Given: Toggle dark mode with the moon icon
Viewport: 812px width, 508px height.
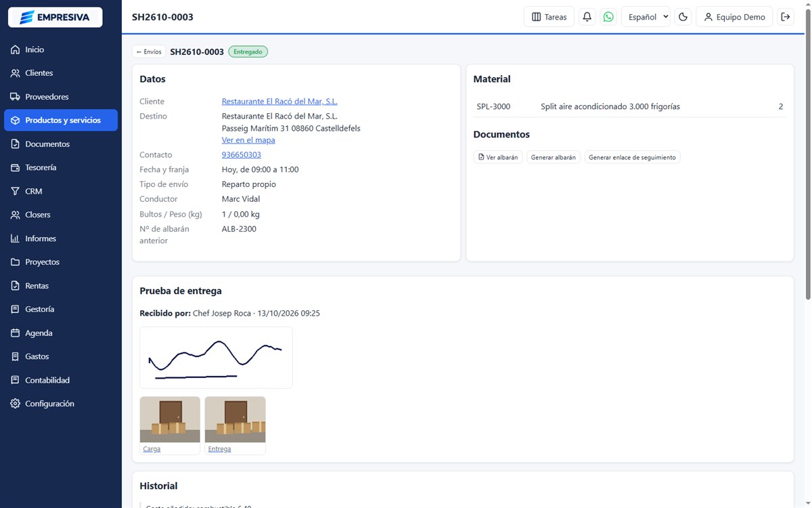Looking at the screenshot, I should (683, 17).
